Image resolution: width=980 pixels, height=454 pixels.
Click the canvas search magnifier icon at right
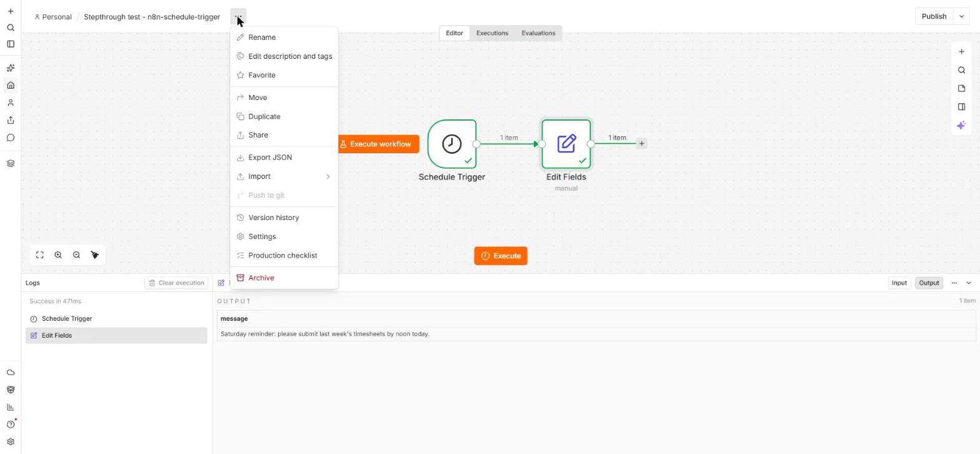pos(961,70)
